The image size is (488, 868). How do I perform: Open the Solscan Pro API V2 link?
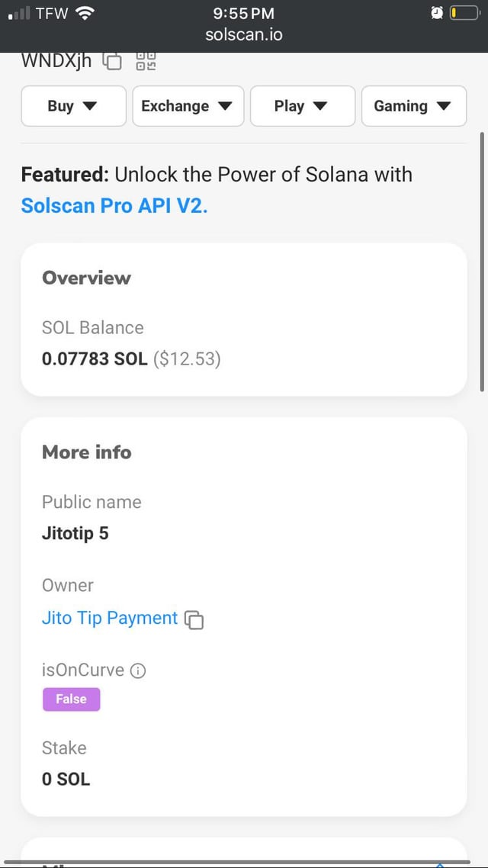coord(114,205)
